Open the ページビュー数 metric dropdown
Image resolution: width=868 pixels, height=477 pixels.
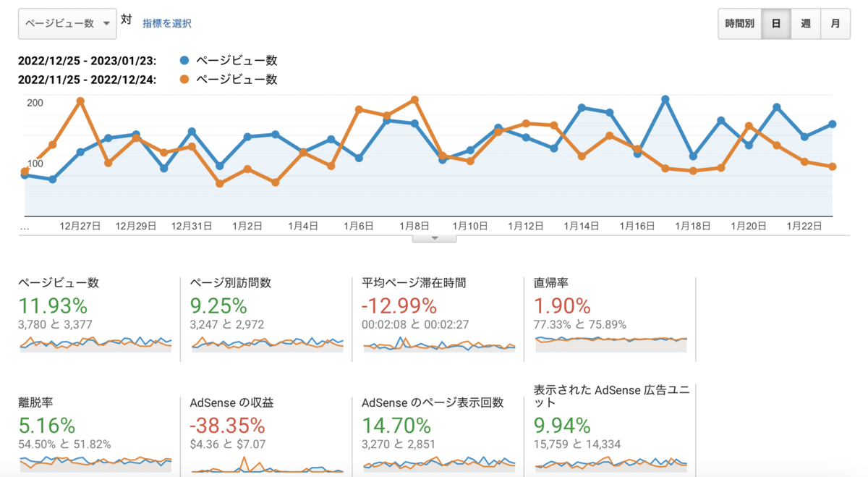[x=67, y=23]
